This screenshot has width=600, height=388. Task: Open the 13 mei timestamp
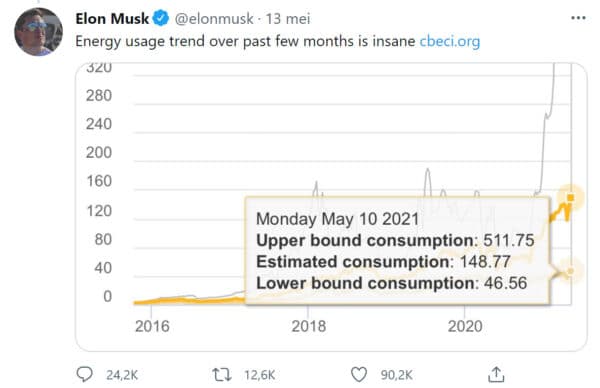pyautogui.click(x=288, y=19)
